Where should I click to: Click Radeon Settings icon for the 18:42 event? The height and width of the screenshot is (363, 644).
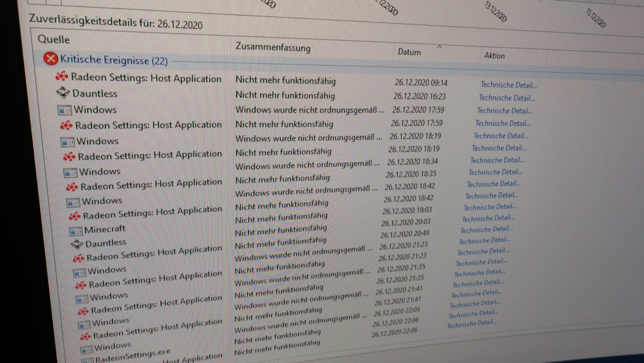point(75,216)
